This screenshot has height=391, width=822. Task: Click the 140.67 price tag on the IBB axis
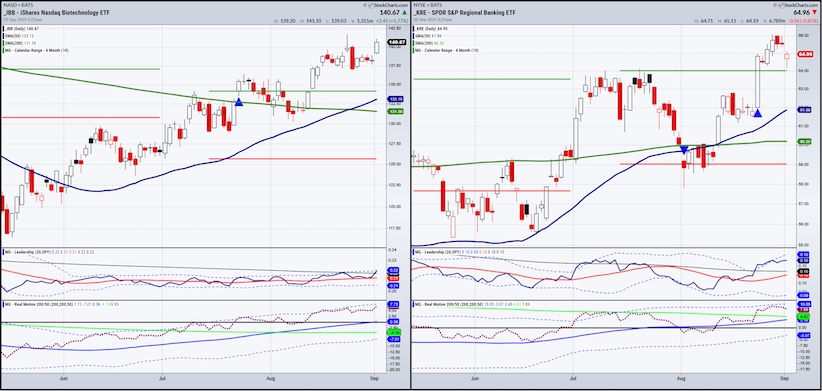396,42
